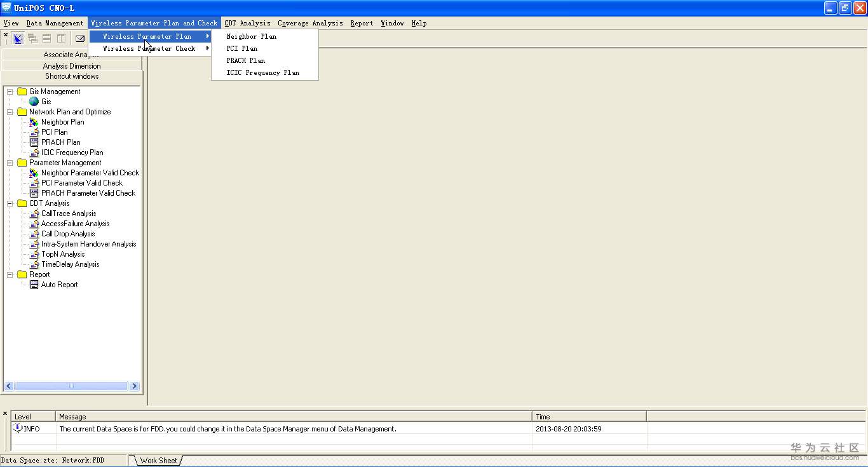Choose ICIC Frequency Plan from the submenu
Screen dimensions: 868x467
264,72
